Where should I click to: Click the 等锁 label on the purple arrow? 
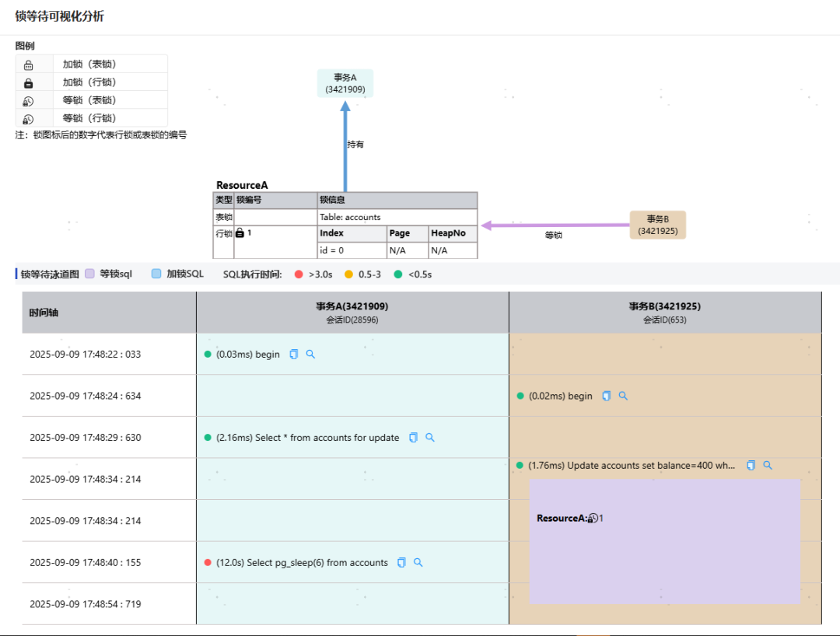point(554,235)
